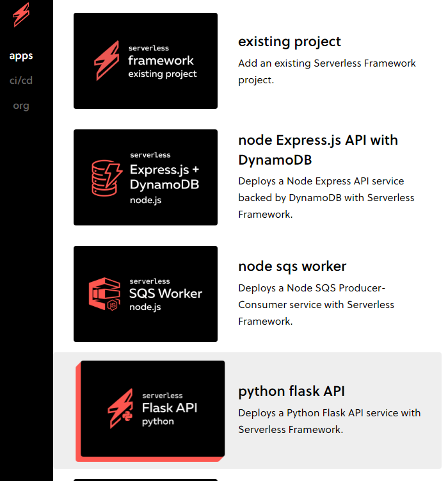Click 'Add an existing Serverless Framework project.' description

pyautogui.click(x=327, y=72)
